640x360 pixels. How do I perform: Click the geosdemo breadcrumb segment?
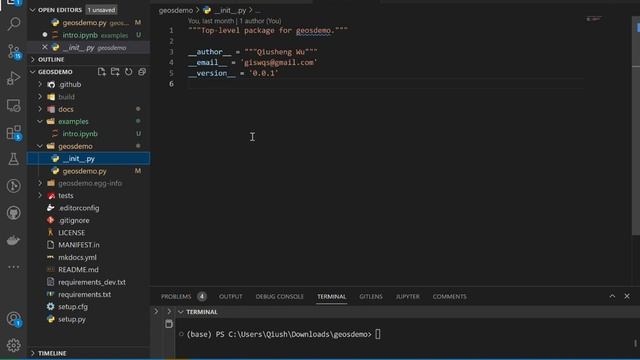pyautogui.click(x=176, y=10)
